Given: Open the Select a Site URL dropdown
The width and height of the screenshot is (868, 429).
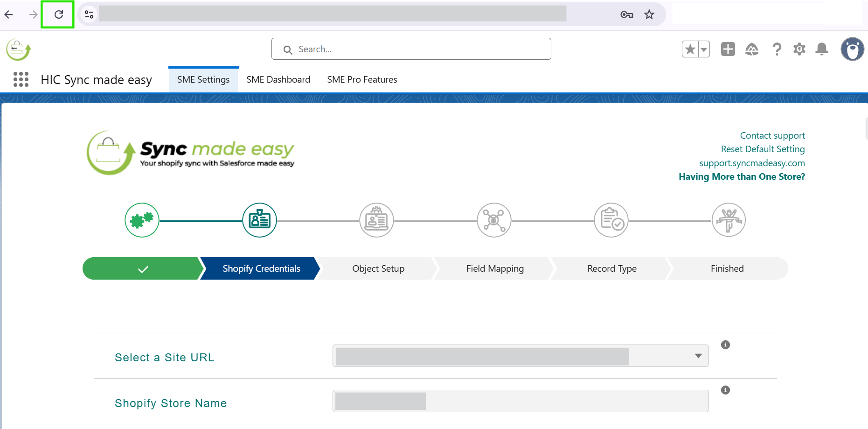Looking at the screenshot, I should [521, 356].
